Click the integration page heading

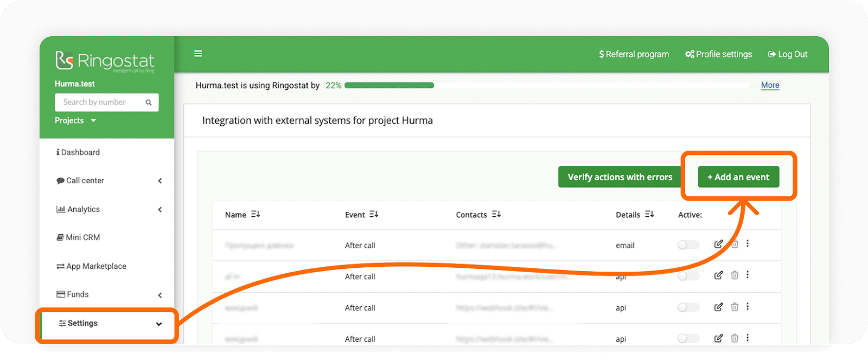pyautogui.click(x=317, y=120)
